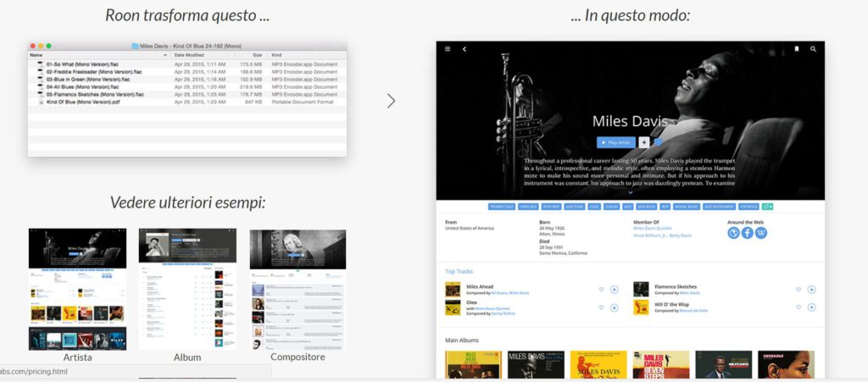Viewport: 868px width, 382px height.
Task: Select the JAZZ FUNK genre tag
Action: point(574,207)
